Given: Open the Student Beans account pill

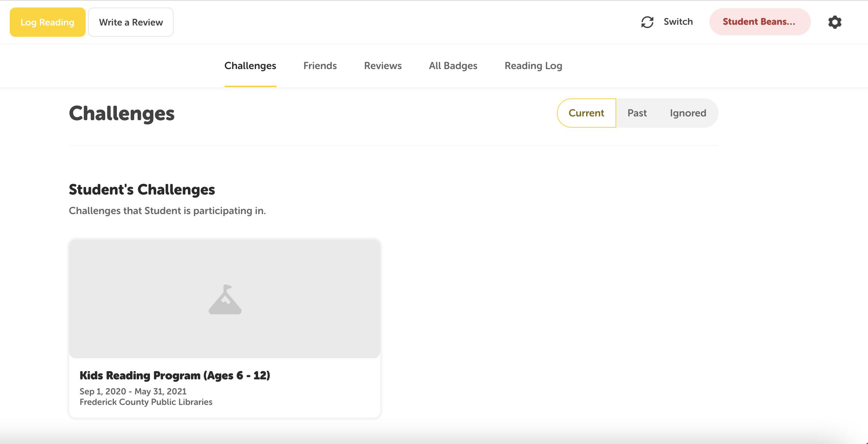Looking at the screenshot, I should [x=760, y=22].
